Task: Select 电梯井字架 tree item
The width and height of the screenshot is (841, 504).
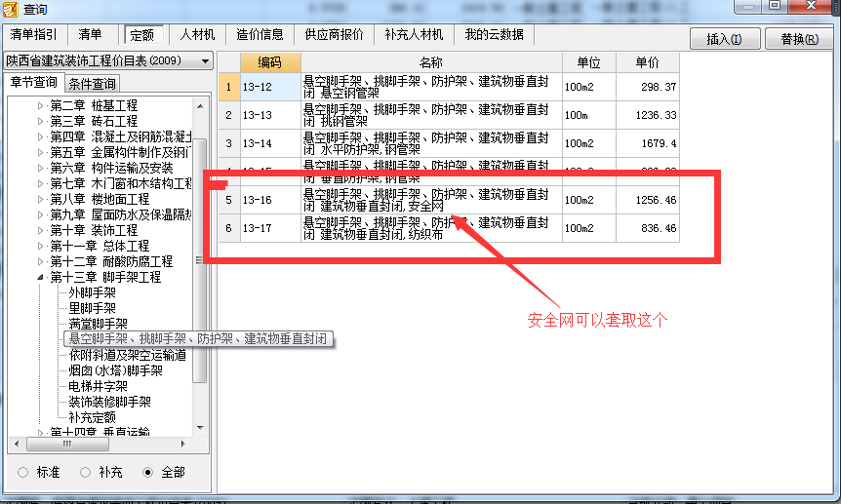Action: [x=98, y=386]
